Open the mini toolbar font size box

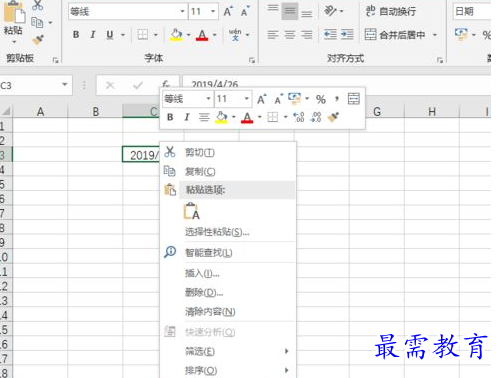coord(233,99)
